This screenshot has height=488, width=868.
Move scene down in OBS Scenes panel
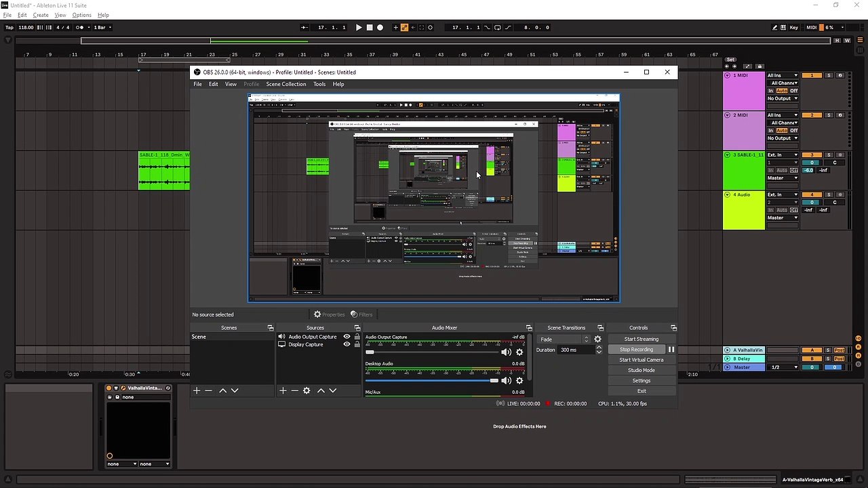(x=235, y=390)
